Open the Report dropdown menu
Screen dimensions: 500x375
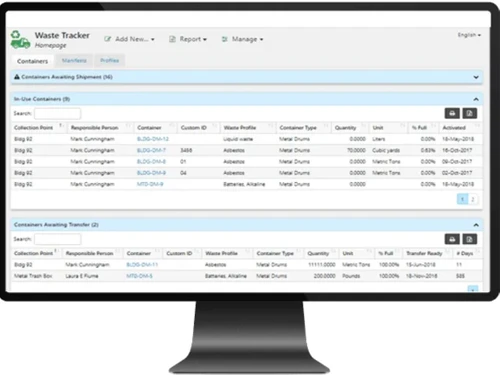pyautogui.click(x=188, y=39)
